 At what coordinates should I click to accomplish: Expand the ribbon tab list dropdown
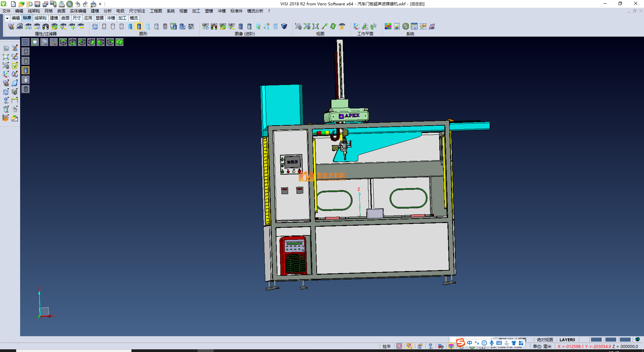click(x=7, y=18)
